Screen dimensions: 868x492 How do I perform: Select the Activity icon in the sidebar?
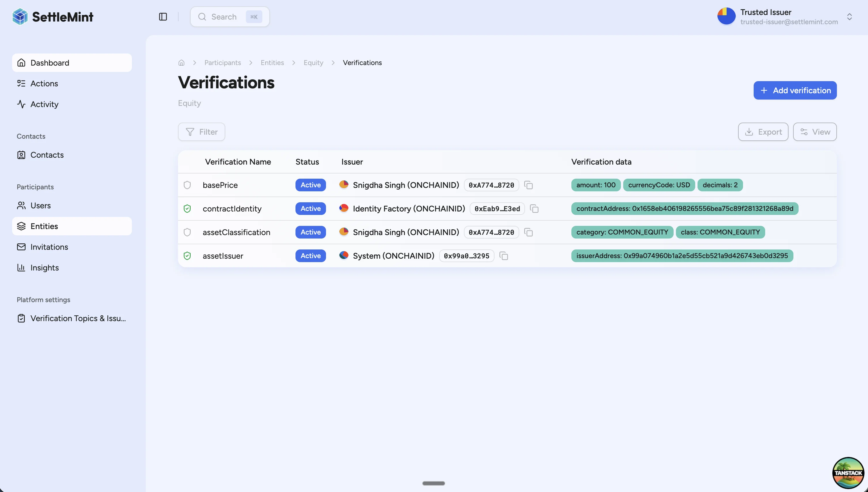[21, 104]
